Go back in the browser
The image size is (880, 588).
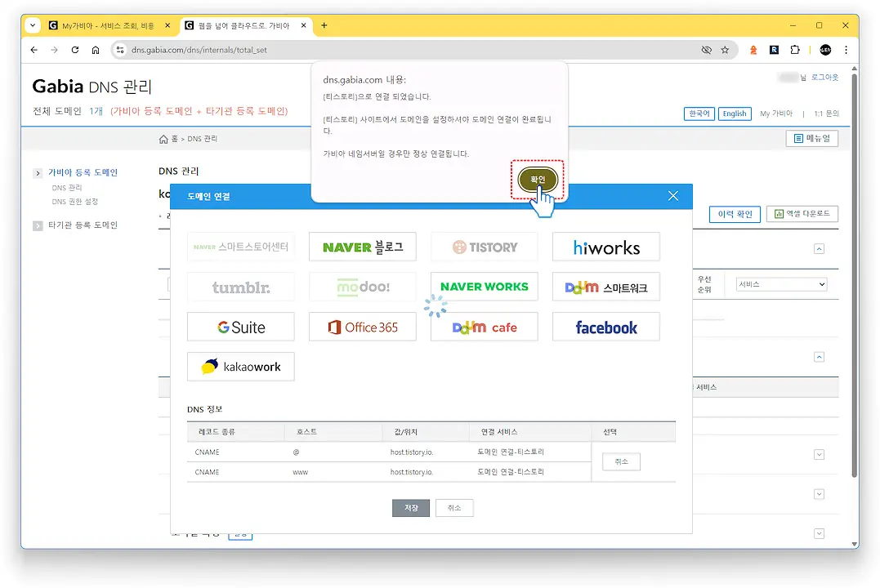coord(34,50)
